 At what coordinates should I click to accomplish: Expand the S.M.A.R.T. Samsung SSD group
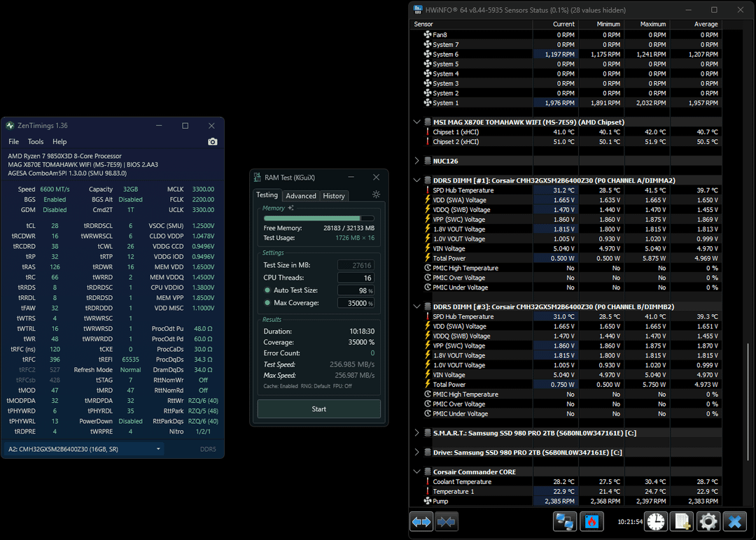418,433
